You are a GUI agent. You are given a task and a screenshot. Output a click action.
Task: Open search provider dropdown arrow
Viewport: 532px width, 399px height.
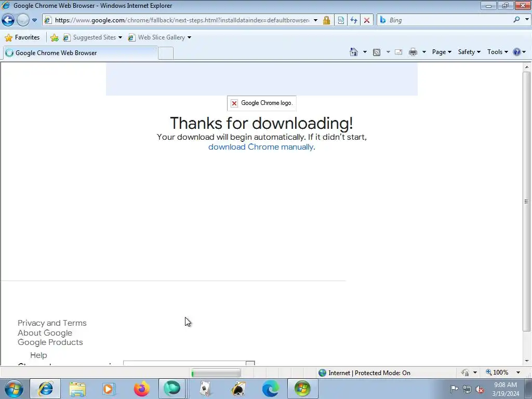pos(527,20)
